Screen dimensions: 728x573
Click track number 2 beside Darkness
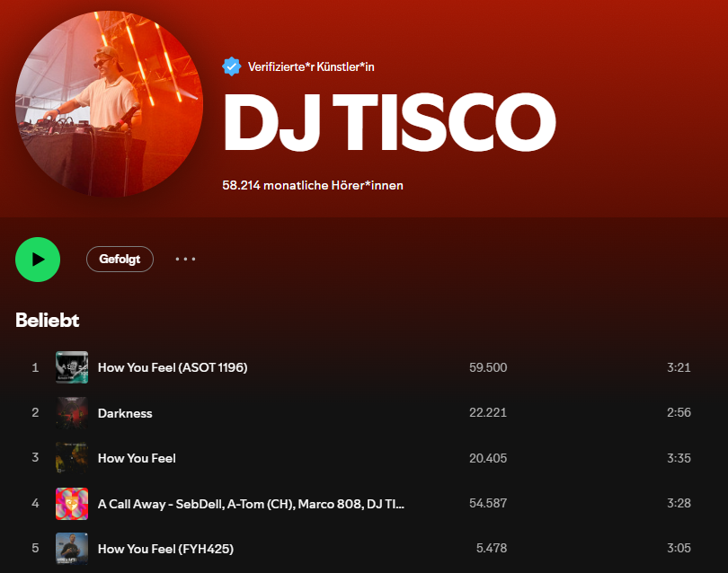(x=35, y=412)
